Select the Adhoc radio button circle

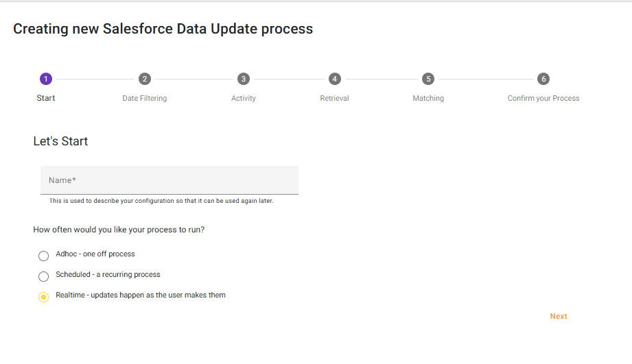click(43, 256)
